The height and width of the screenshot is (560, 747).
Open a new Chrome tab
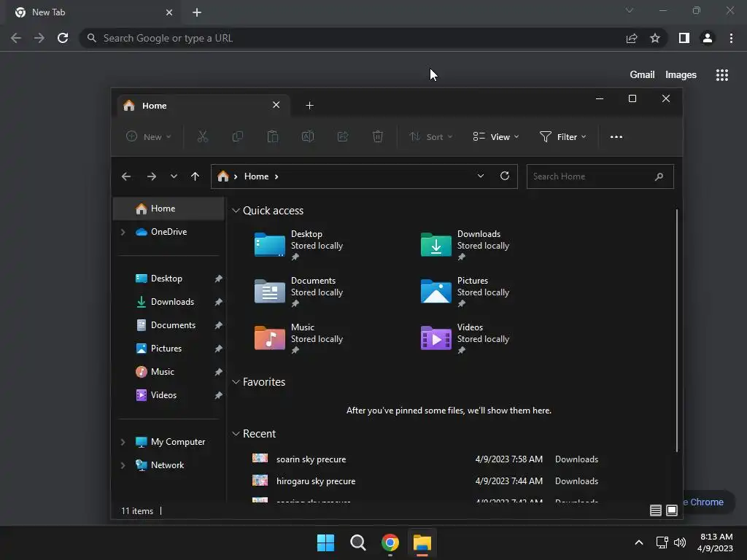[x=197, y=12]
